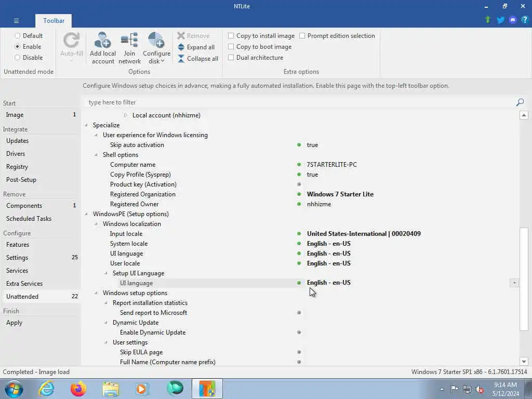This screenshot has width=532, height=399.
Task: Click the green status dot for Computer name
Action: 299,165
